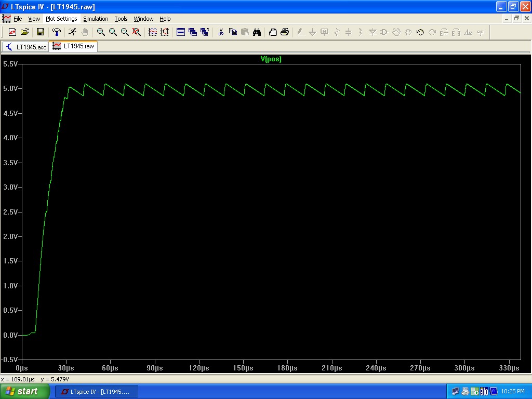Screen dimensions: 532x399
Task: Tile windows horizontally icon
Action: (181, 32)
